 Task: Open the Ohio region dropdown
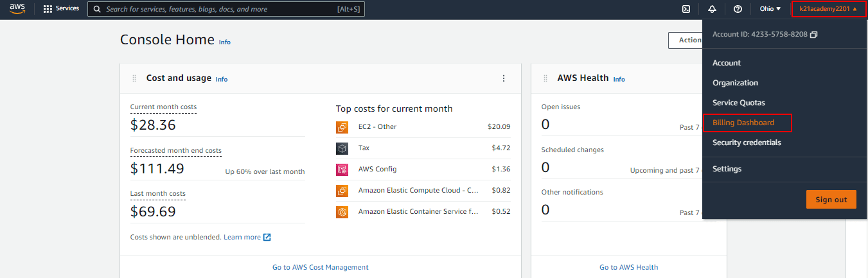coord(770,9)
